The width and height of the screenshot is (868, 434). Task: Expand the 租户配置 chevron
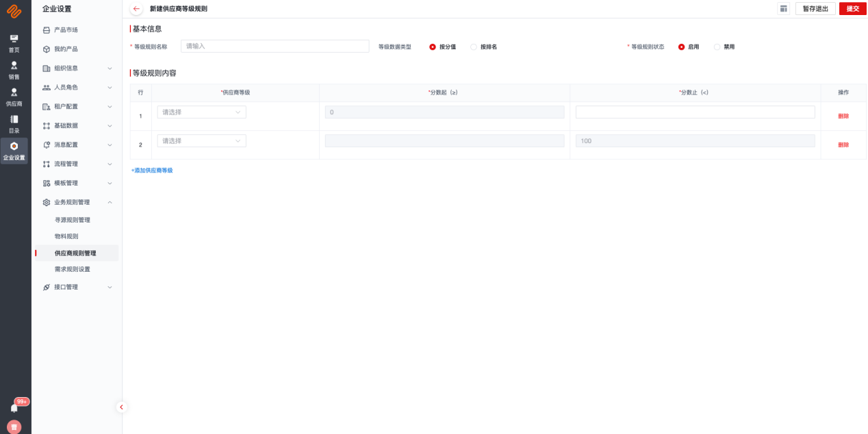point(110,107)
